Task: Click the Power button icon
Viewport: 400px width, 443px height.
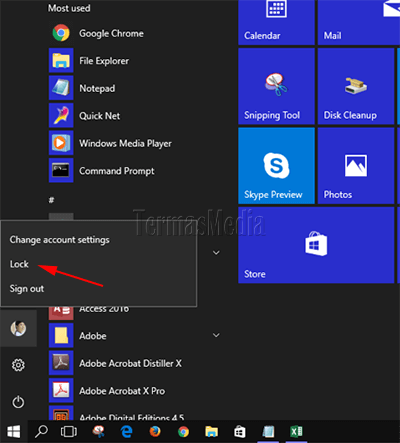Action: coord(18,402)
